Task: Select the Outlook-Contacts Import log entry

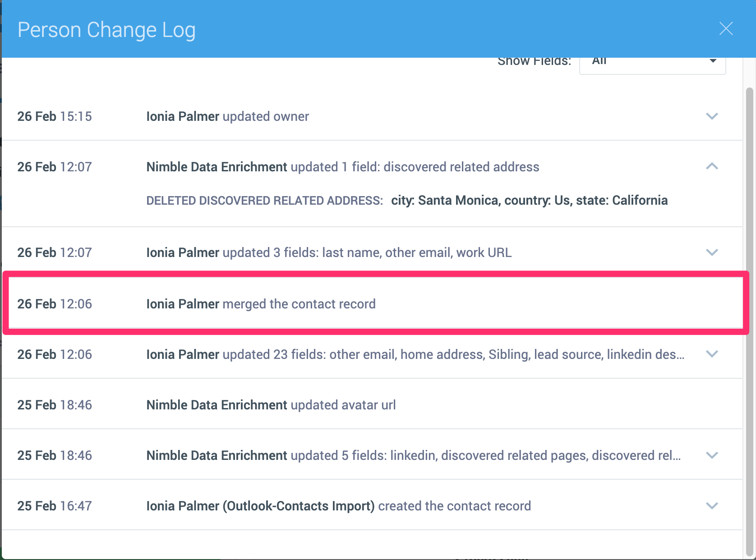Action: (x=338, y=505)
